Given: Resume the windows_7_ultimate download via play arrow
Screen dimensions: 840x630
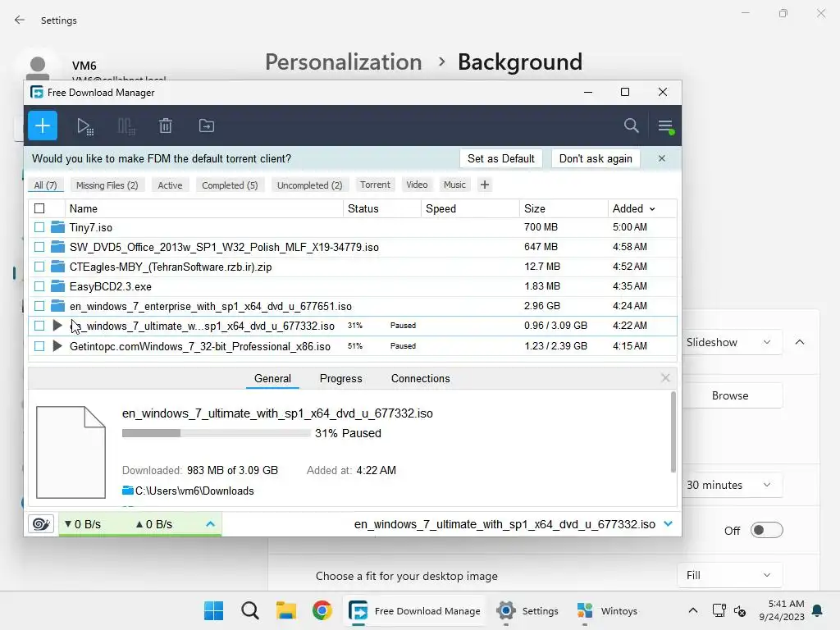Looking at the screenshot, I should pyautogui.click(x=57, y=325).
